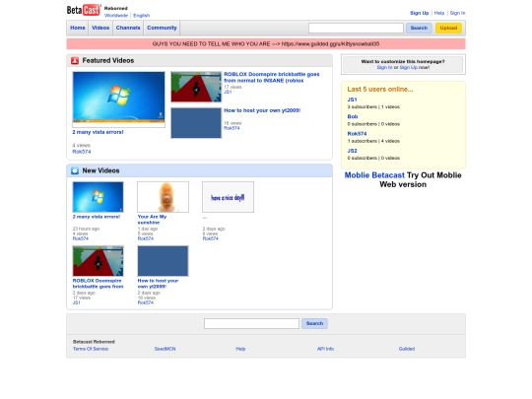The image size is (532, 399).
Task: Open New Videos ROBLOX Doomspire thumbnail
Action: pyautogui.click(x=99, y=261)
